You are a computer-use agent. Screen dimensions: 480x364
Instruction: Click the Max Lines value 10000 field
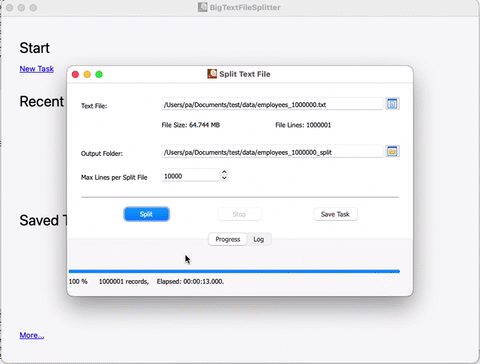191,176
